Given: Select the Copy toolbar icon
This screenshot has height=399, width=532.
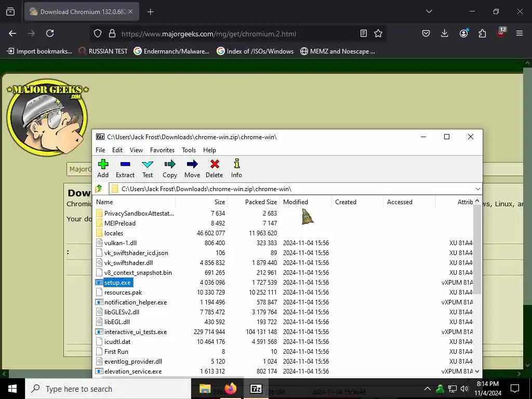Looking at the screenshot, I should (170, 169).
